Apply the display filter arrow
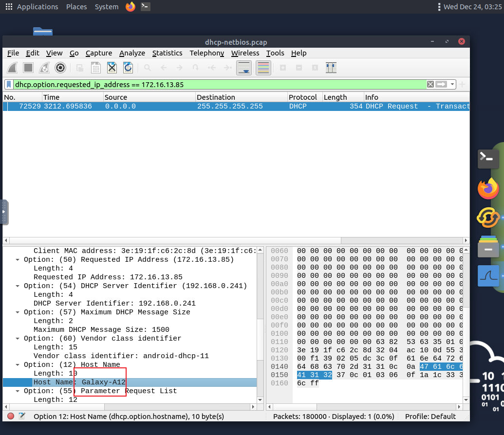Image resolution: width=504 pixels, height=435 pixels. pyautogui.click(x=441, y=85)
